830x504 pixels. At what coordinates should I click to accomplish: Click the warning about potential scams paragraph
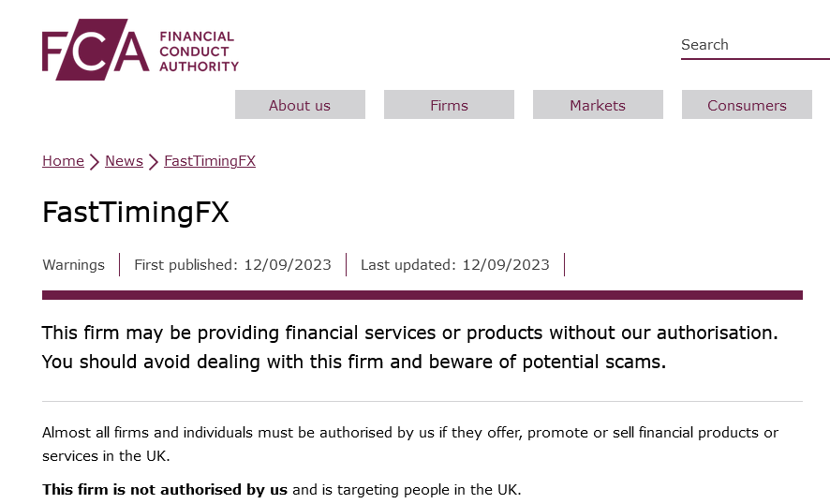410,348
